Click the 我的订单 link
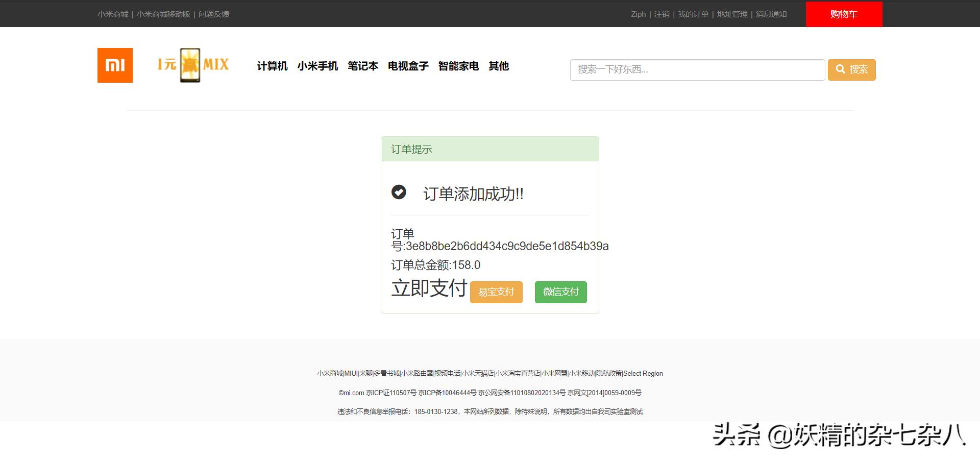 [694, 14]
